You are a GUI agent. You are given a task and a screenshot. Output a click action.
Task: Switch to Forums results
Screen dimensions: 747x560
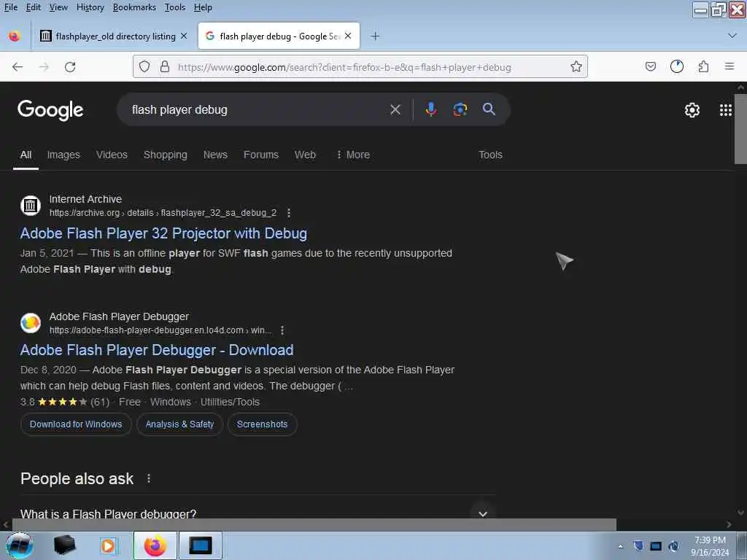[x=261, y=155]
